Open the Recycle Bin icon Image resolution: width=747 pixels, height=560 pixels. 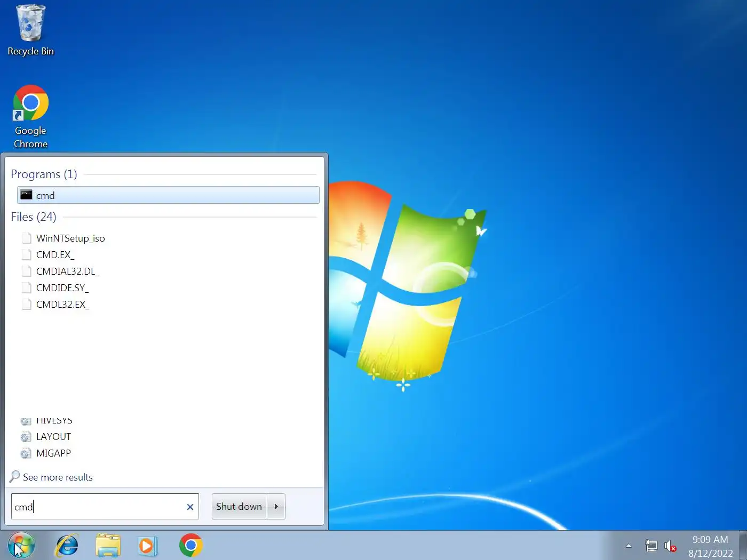tap(30, 30)
